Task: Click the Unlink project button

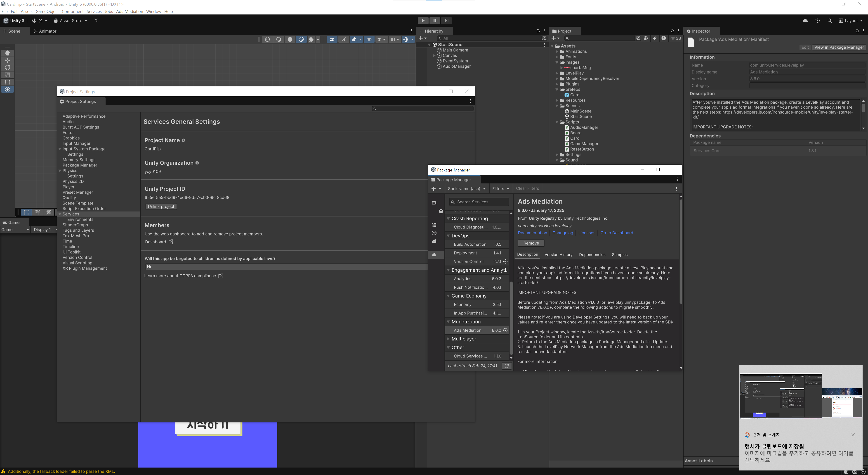Action: click(x=161, y=207)
